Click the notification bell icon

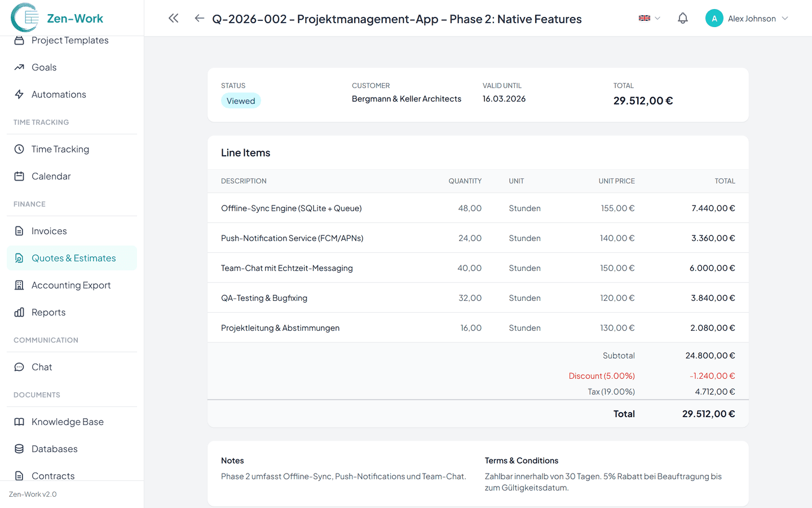pos(682,19)
